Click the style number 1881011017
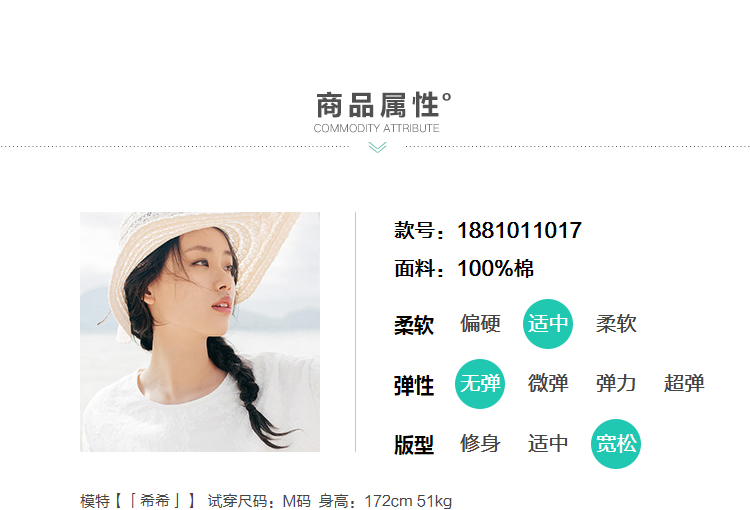This screenshot has width=750, height=510. 519,231
